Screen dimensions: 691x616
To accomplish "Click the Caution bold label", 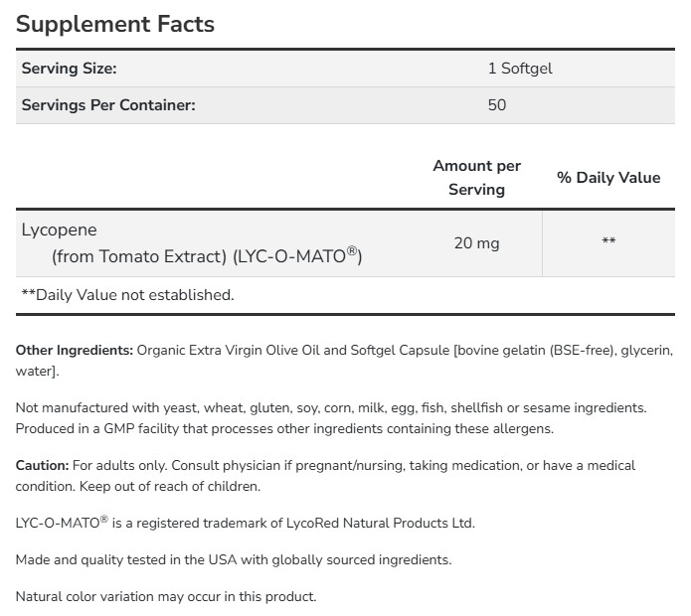I will [43, 465].
